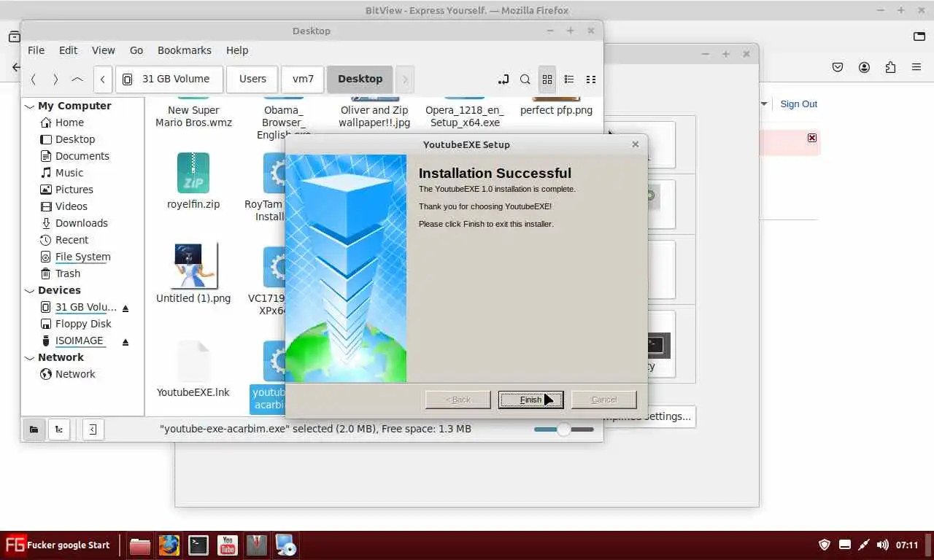Dismiss the red notification with the x icon
This screenshot has height=560, width=934.
(x=811, y=138)
